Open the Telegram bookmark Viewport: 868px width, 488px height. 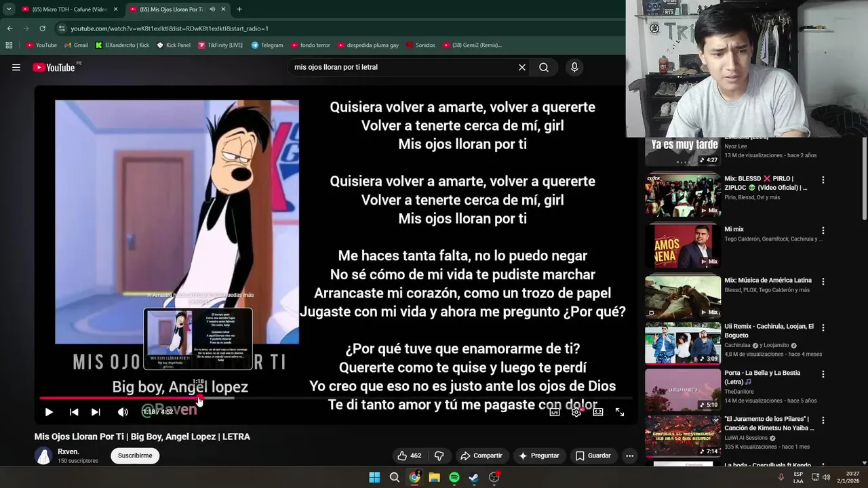[x=267, y=45]
